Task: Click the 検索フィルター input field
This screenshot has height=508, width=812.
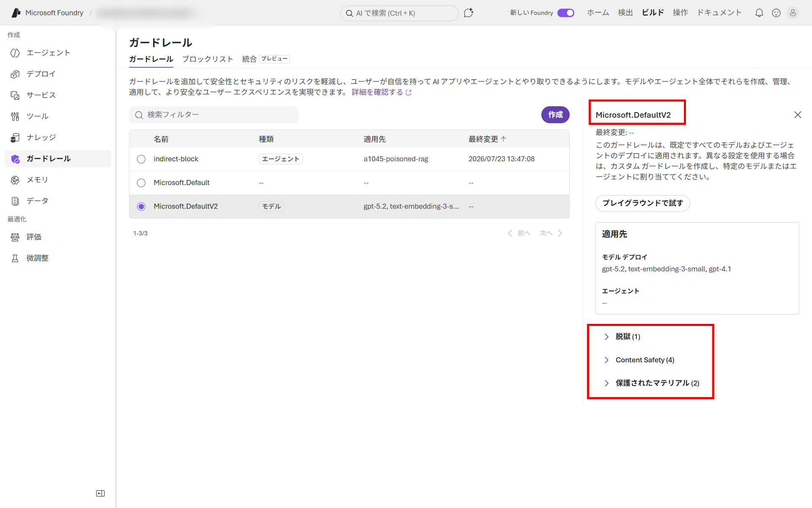Action: click(214, 115)
